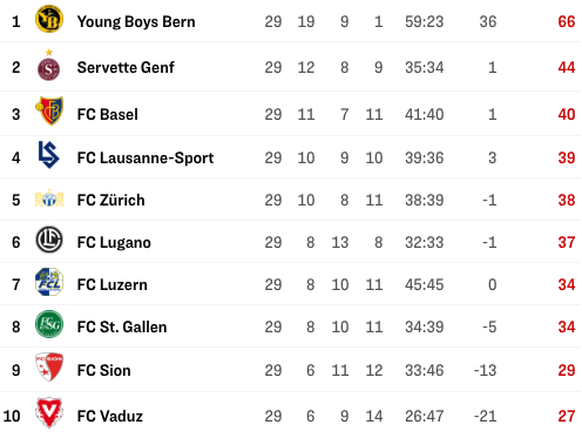Click the FC Lugano circular logo

49,240
